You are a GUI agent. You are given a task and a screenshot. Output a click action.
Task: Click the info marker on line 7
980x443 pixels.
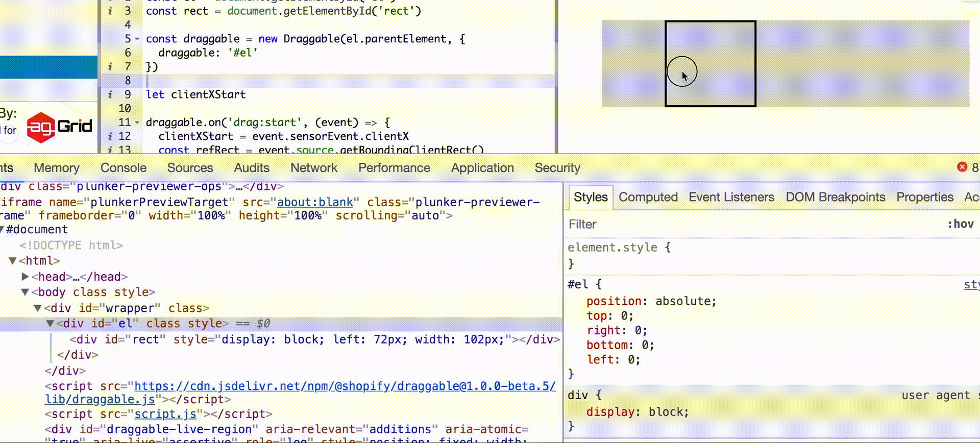pos(110,66)
